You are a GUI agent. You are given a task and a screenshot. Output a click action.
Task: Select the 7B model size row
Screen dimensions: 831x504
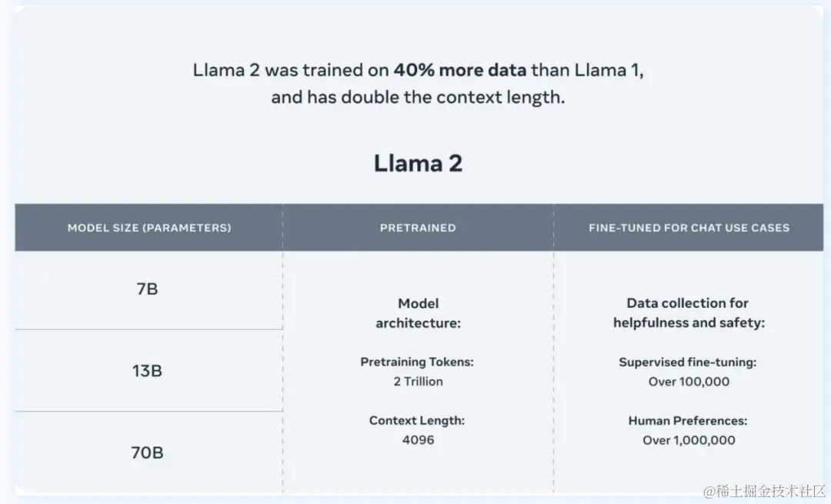click(149, 290)
